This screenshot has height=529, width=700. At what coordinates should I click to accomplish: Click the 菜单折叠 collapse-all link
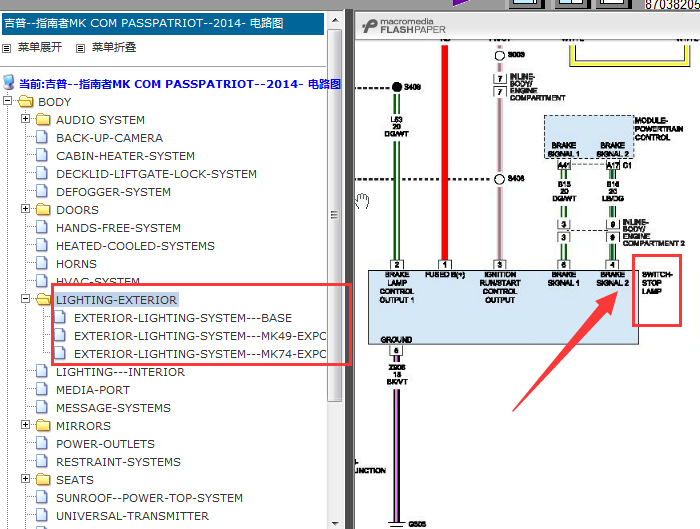(x=114, y=47)
